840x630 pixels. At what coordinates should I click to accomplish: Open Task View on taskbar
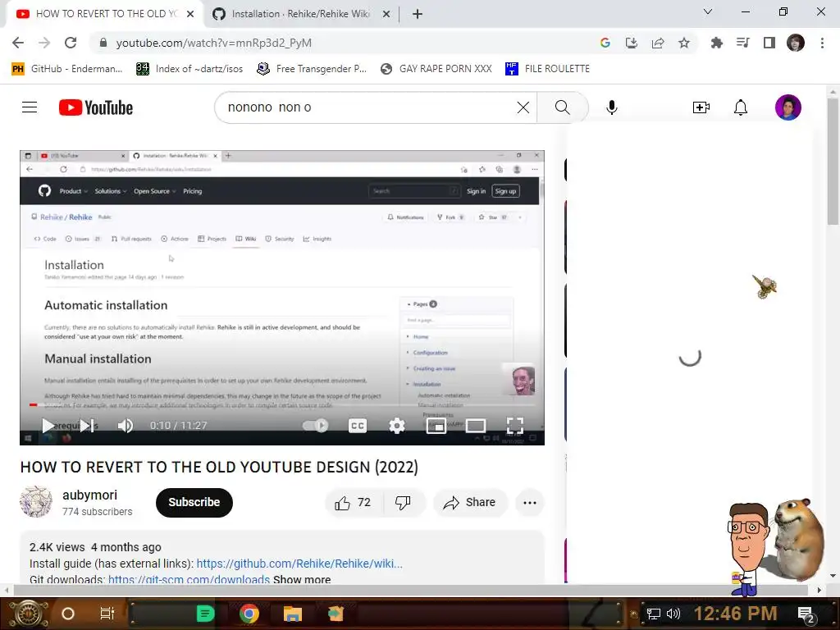click(x=107, y=614)
